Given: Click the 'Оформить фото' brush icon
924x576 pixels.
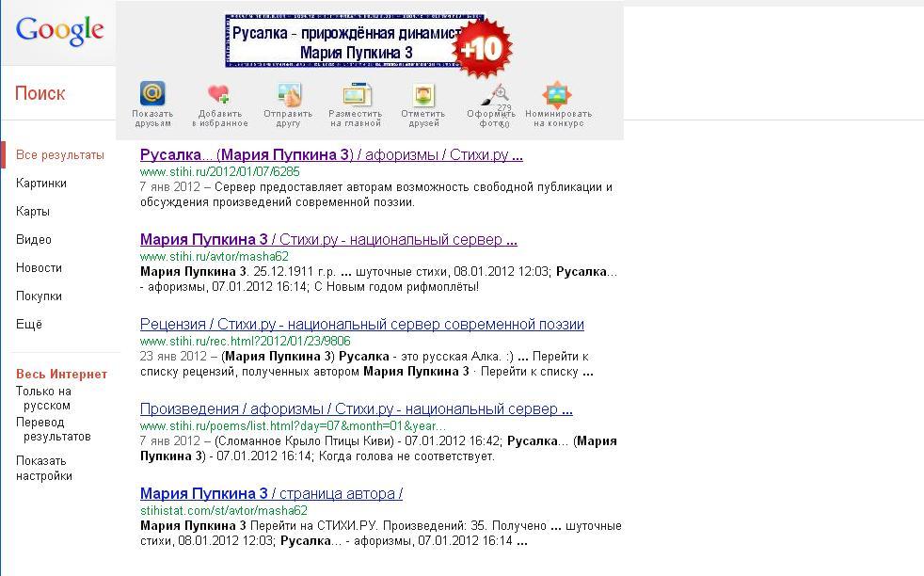Looking at the screenshot, I should pyautogui.click(x=493, y=94).
